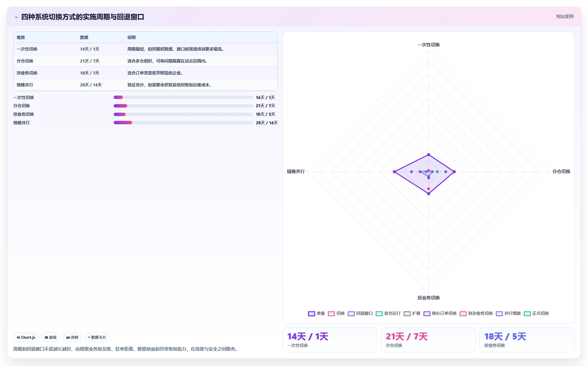Screen dimensions: 588x366
Task: Click the page title 四种系统切换方式的实施周期与回退窗口
Action: [x=83, y=17]
